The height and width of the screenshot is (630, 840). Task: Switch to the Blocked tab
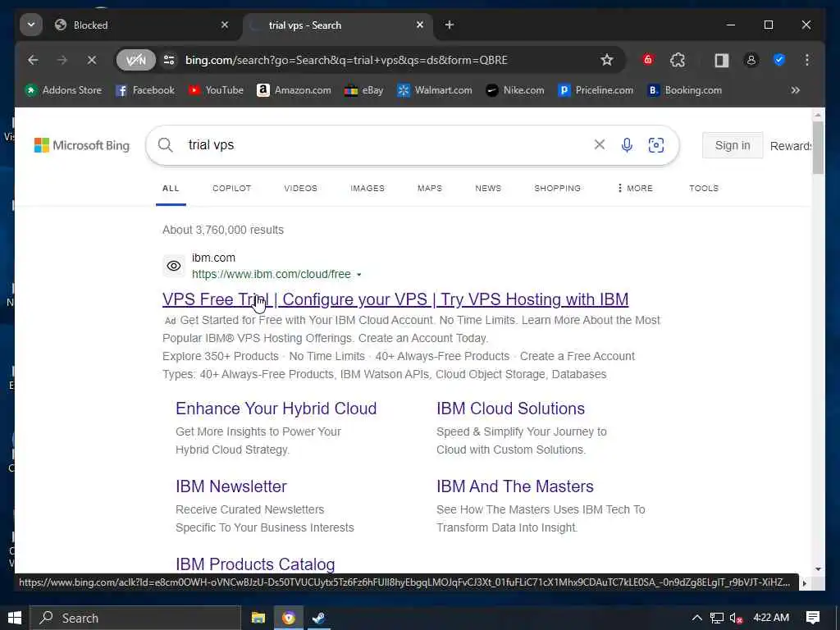(139, 25)
